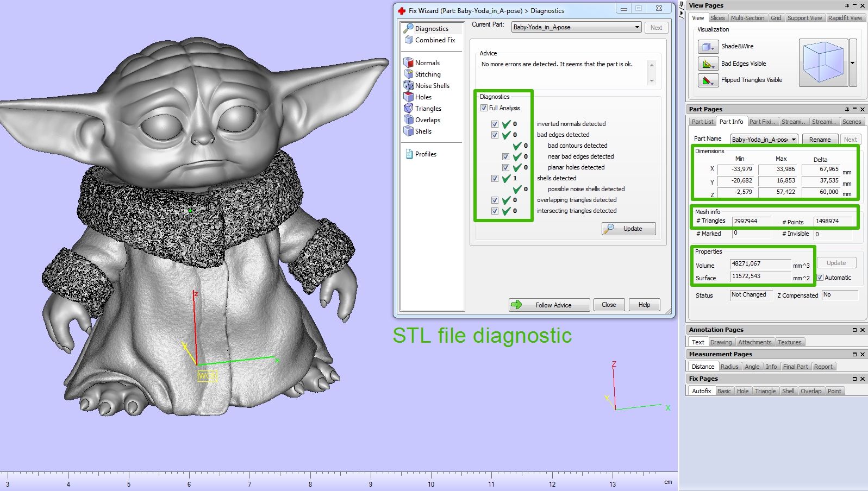Click the Surface value field
Image resolution: width=868 pixels, height=491 pixels.
pos(760,276)
